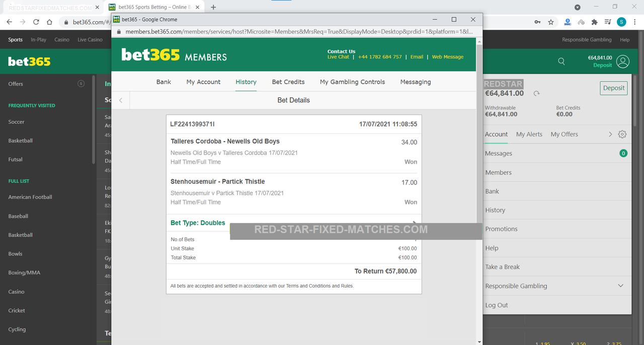
Task: Open the account avatar icon
Action: (623, 61)
